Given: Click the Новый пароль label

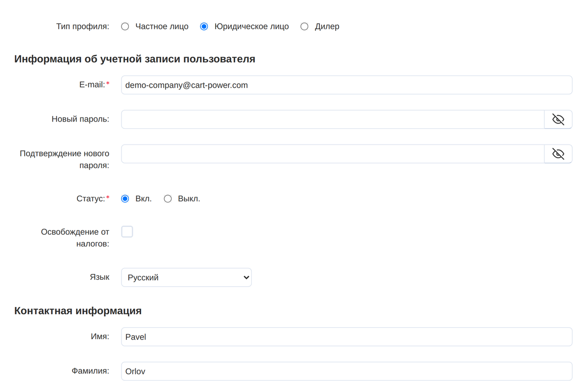Looking at the screenshot, I should point(80,119).
